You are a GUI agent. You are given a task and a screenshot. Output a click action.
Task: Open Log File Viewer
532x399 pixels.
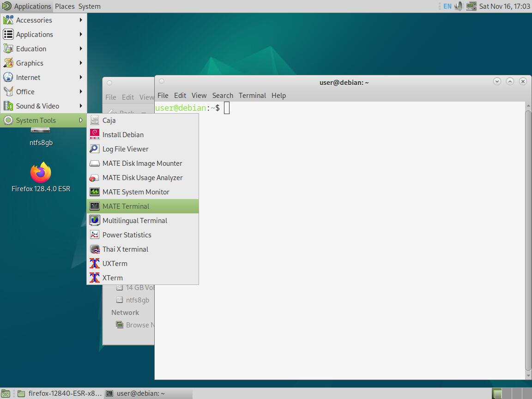[125, 149]
